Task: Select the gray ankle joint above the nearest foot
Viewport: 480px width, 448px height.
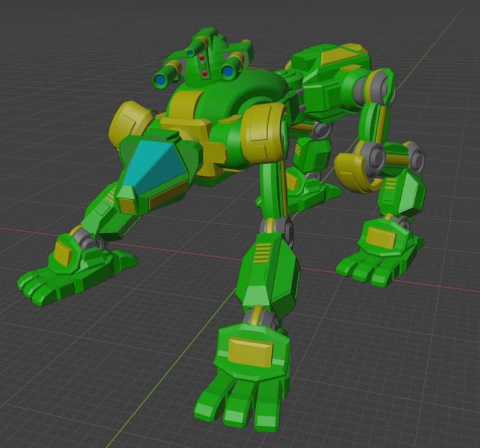Action: 260,317
